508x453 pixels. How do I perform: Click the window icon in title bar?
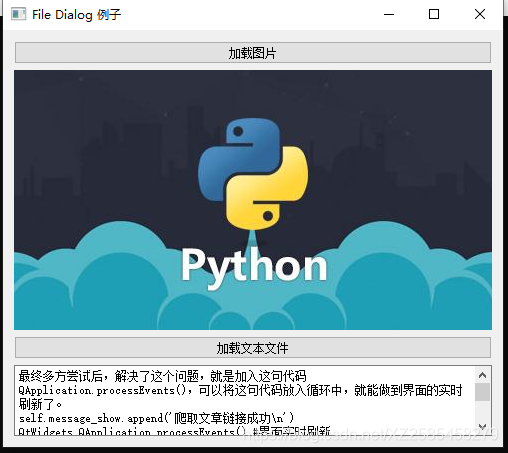[x=18, y=14]
